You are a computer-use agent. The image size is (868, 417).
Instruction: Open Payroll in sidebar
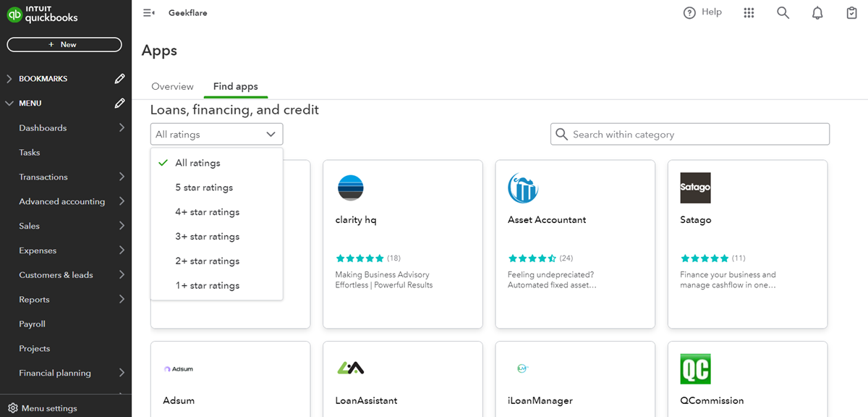32,324
